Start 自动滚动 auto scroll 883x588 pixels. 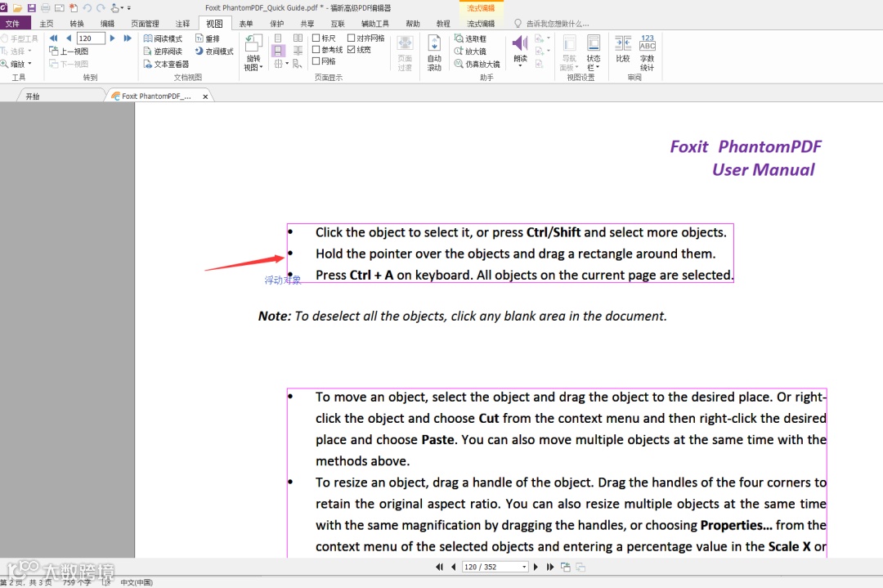point(434,52)
